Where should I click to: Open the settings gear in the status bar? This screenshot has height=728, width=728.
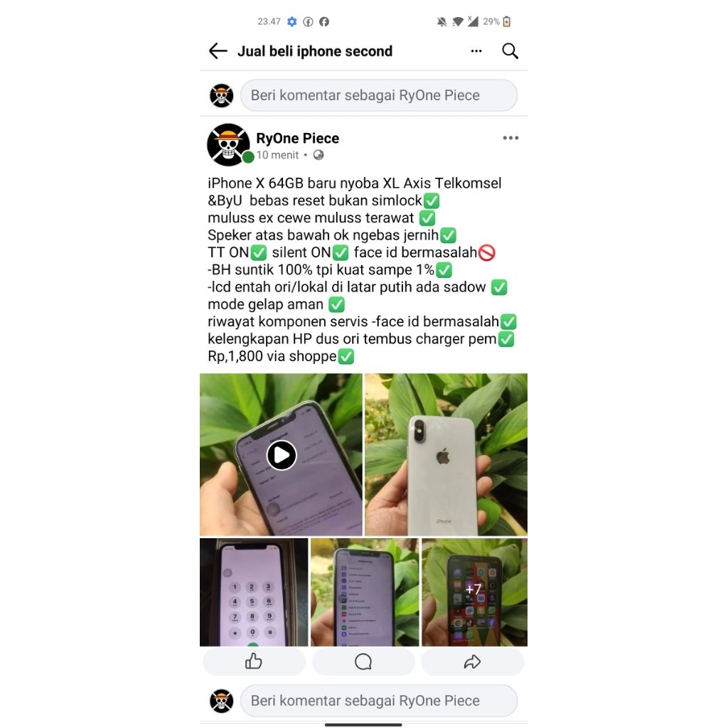pos(291,21)
